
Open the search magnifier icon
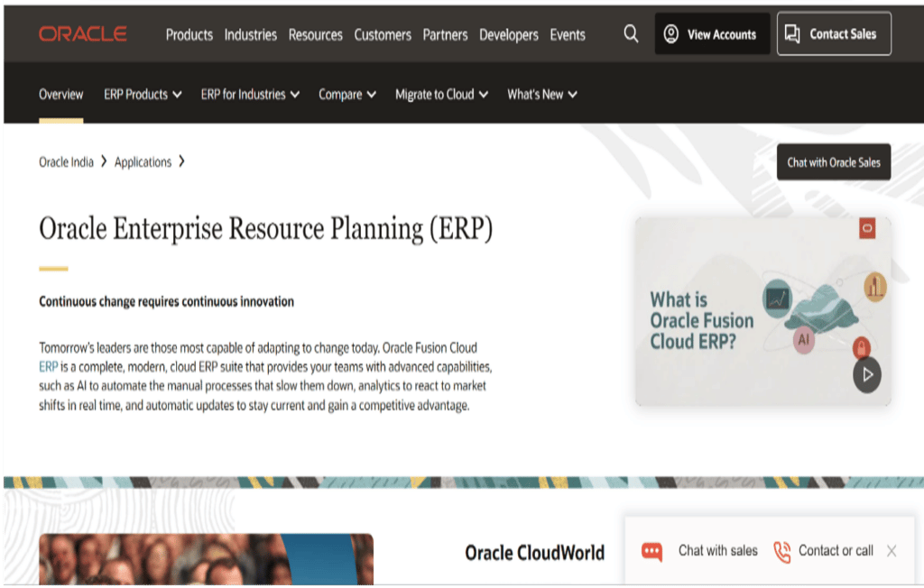pos(631,34)
